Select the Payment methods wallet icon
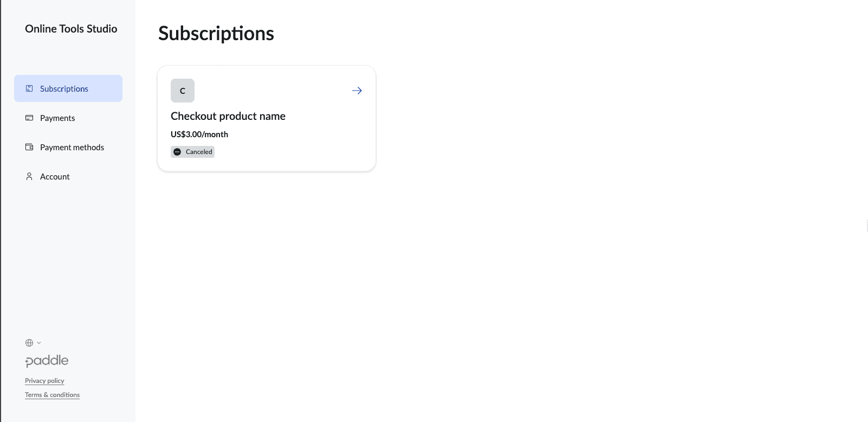The image size is (868, 422). [x=29, y=147]
